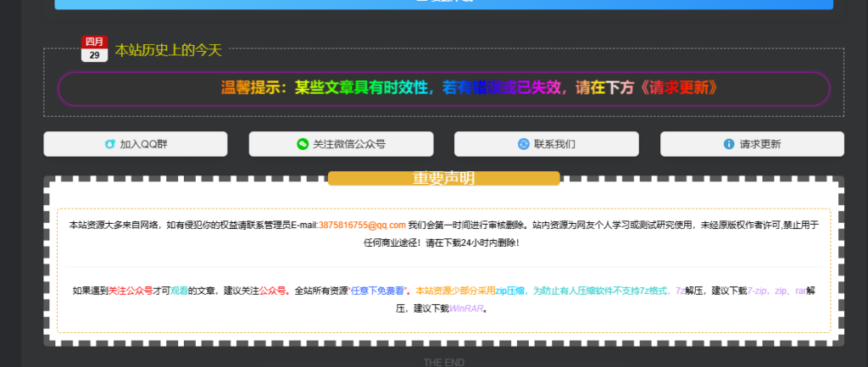Click the 《请求更新》 text in banner
Image resolution: width=868 pixels, height=367 pixels.
tap(679, 88)
